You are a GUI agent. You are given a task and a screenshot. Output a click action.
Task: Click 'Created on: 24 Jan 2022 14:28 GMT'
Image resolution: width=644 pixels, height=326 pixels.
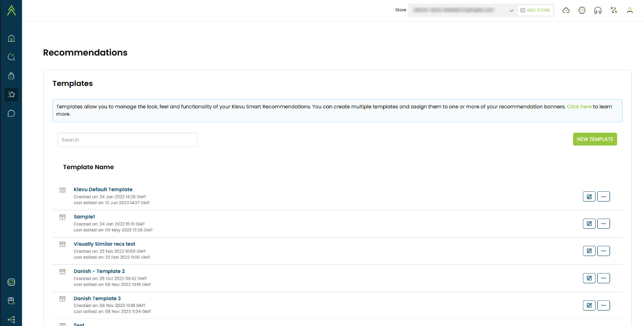point(110,197)
